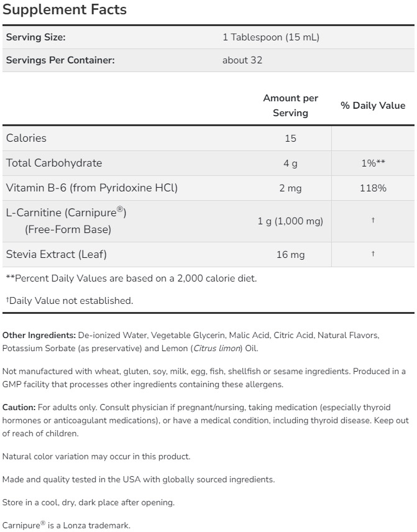
Task: Select the 1 Tablespoon (15 mL) value
Action: tap(270, 37)
